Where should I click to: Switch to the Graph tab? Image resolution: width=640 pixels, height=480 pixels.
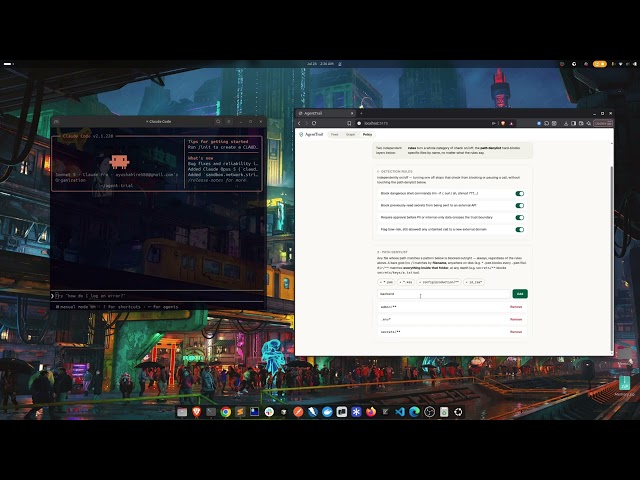click(x=350, y=134)
